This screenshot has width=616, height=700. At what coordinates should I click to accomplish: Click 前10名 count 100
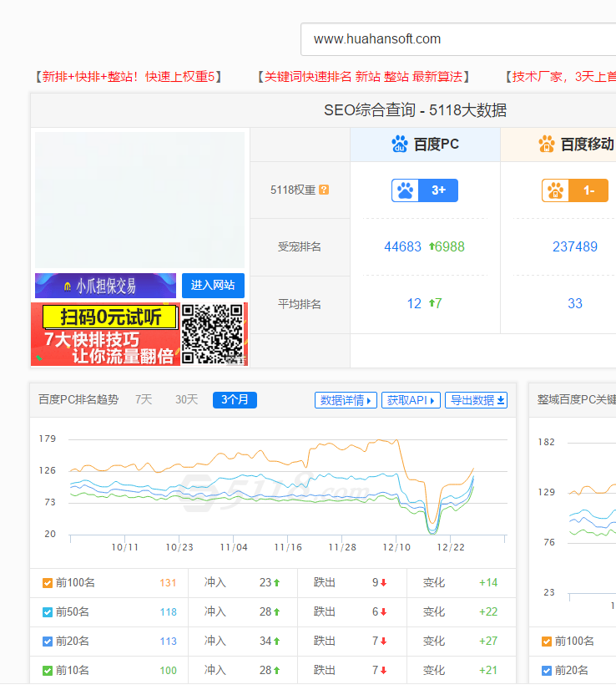point(168,671)
